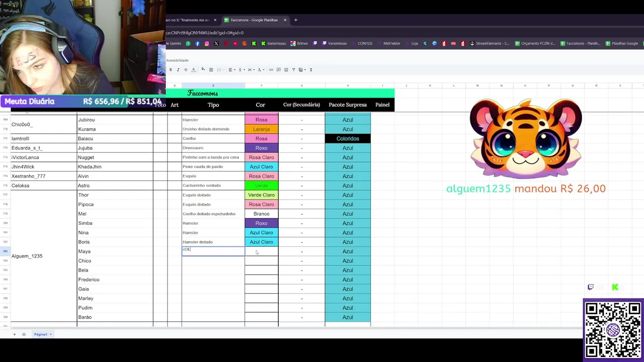644x362 pixels.
Task: Open the text rotation dropdown
Action: 261,69
